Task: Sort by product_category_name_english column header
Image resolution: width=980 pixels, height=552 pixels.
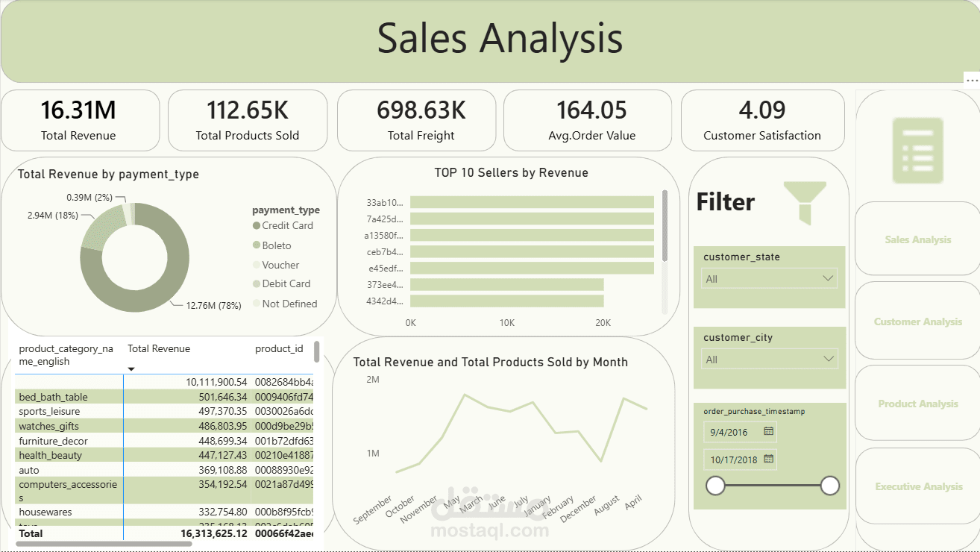Action: point(66,355)
